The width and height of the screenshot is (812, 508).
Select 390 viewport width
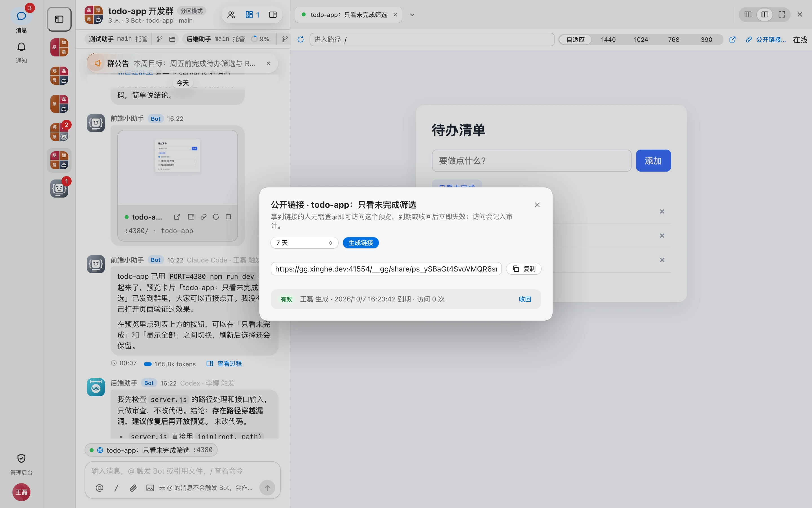pos(706,40)
